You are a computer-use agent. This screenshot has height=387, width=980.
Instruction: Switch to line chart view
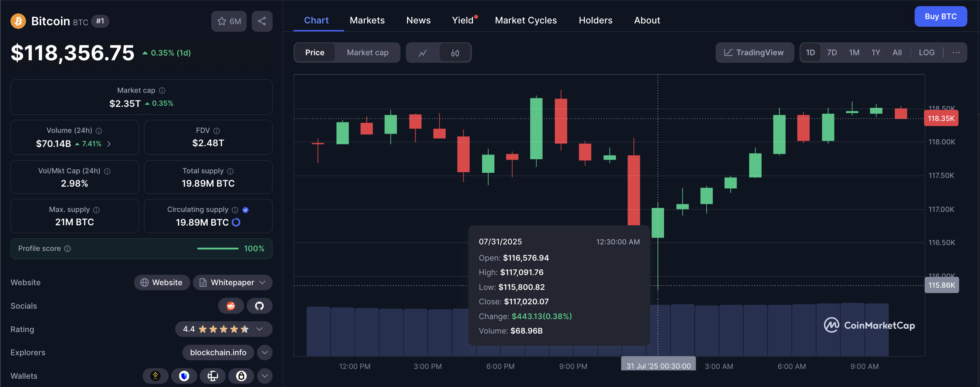coord(423,53)
